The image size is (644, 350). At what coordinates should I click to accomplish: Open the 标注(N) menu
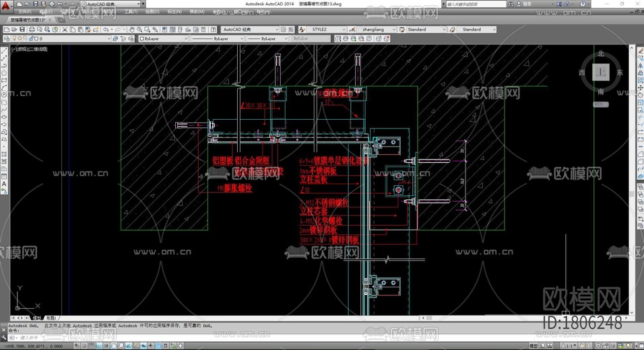pyautogui.click(x=174, y=12)
